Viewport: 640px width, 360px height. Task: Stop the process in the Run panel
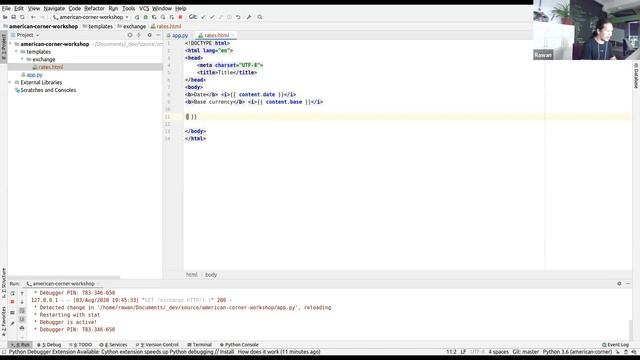click(x=12, y=302)
